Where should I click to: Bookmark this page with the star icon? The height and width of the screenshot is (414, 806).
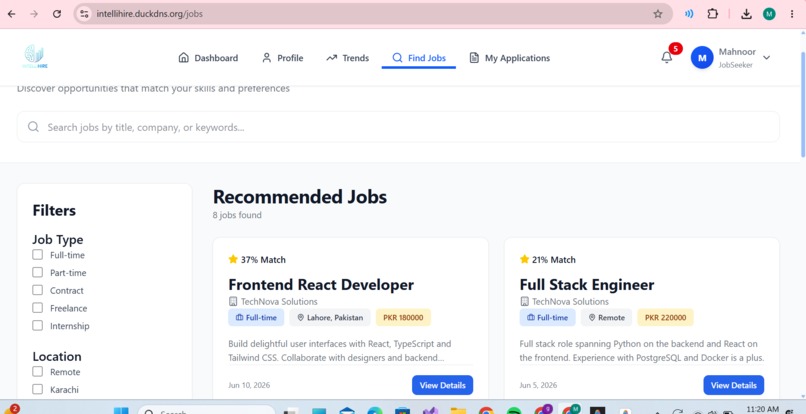[x=657, y=14]
